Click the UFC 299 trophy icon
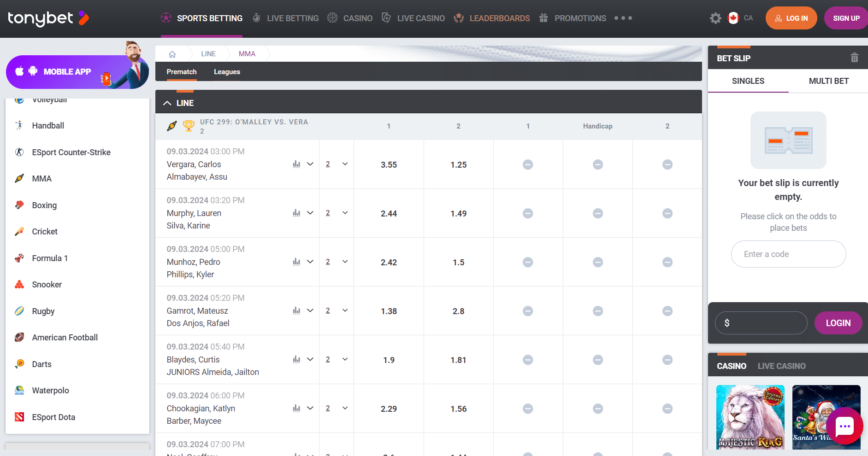Screen dimensions: 868x456 coord(189,126)
